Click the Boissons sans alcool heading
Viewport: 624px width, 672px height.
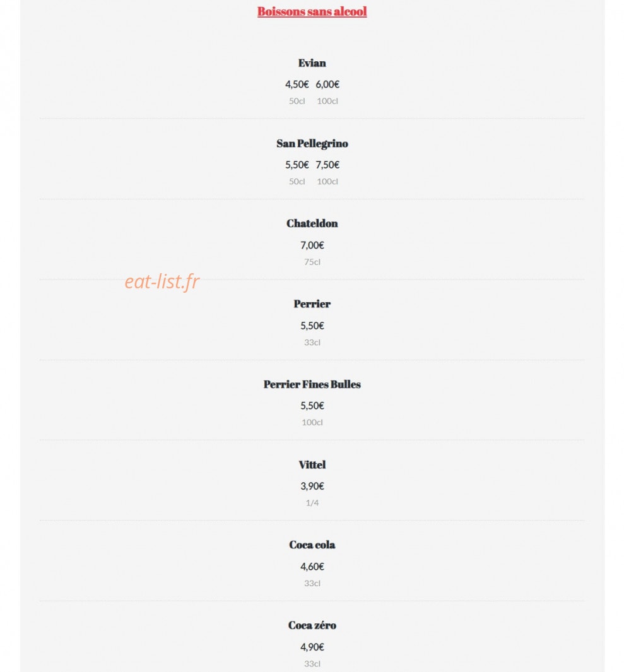pos(312,11)
